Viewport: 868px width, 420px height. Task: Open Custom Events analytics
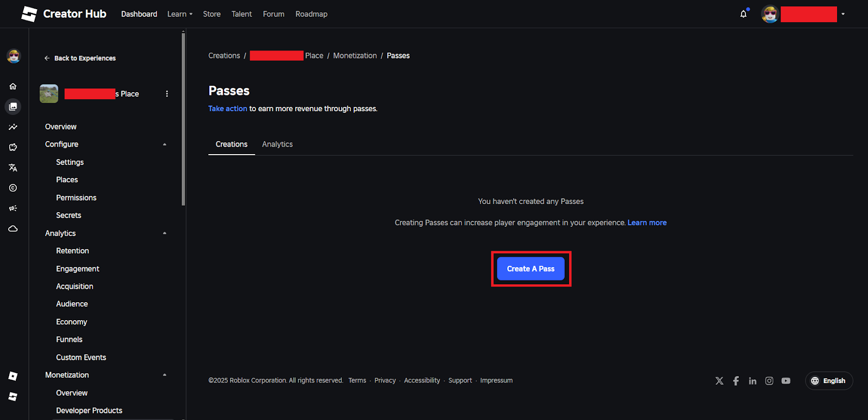81,358
